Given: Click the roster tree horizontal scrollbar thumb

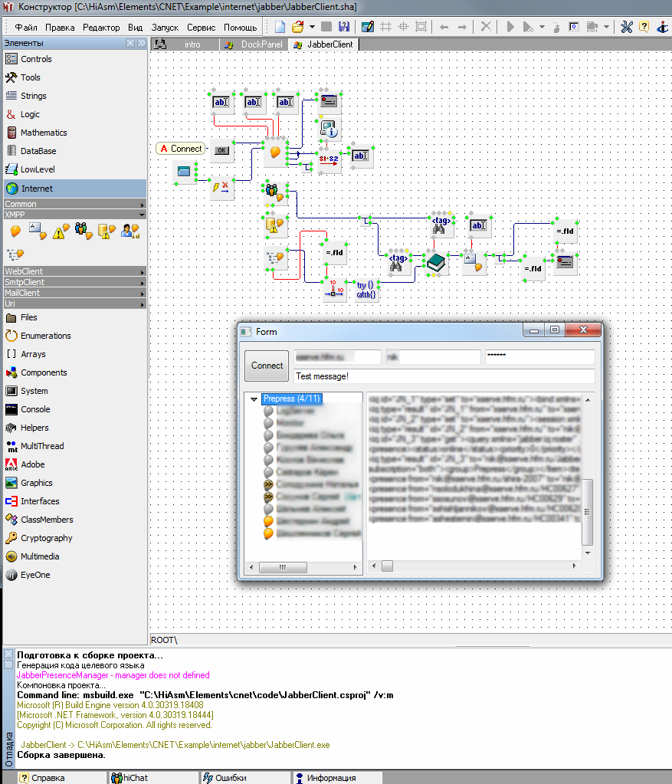Looking at the screenshot, I should (282, 567).
